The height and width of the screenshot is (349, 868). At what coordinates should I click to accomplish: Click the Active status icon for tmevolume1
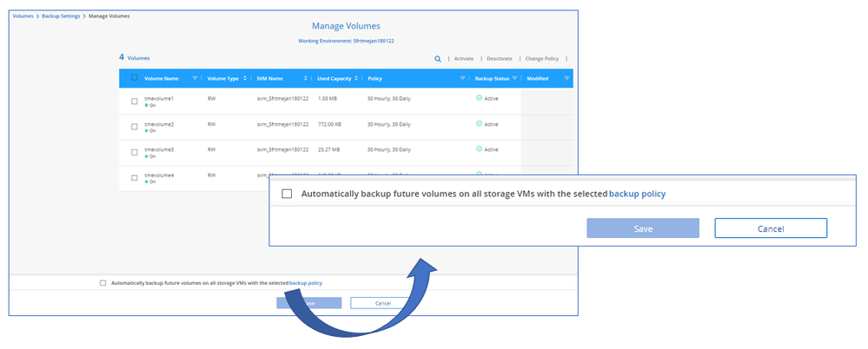coord(479,99)
